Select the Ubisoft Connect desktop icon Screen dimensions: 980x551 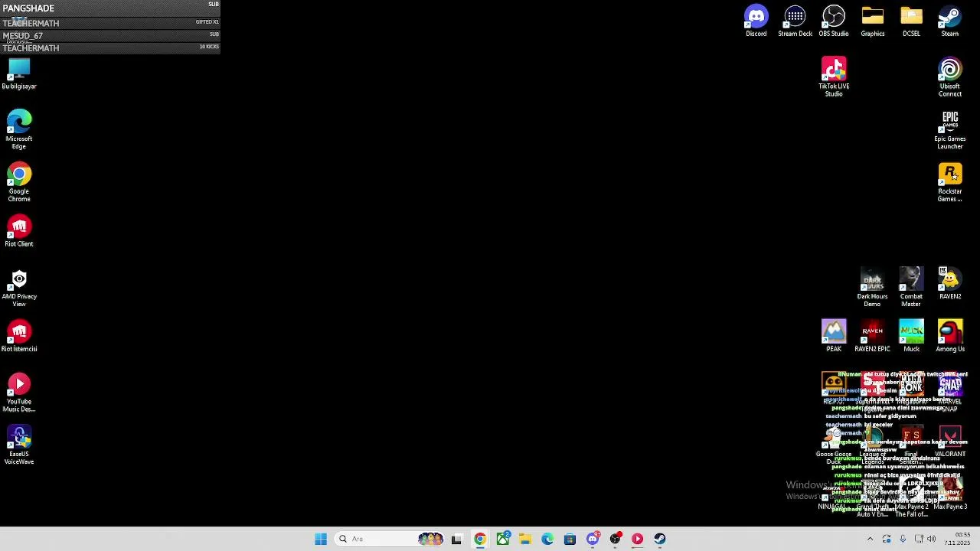[950, 77]
